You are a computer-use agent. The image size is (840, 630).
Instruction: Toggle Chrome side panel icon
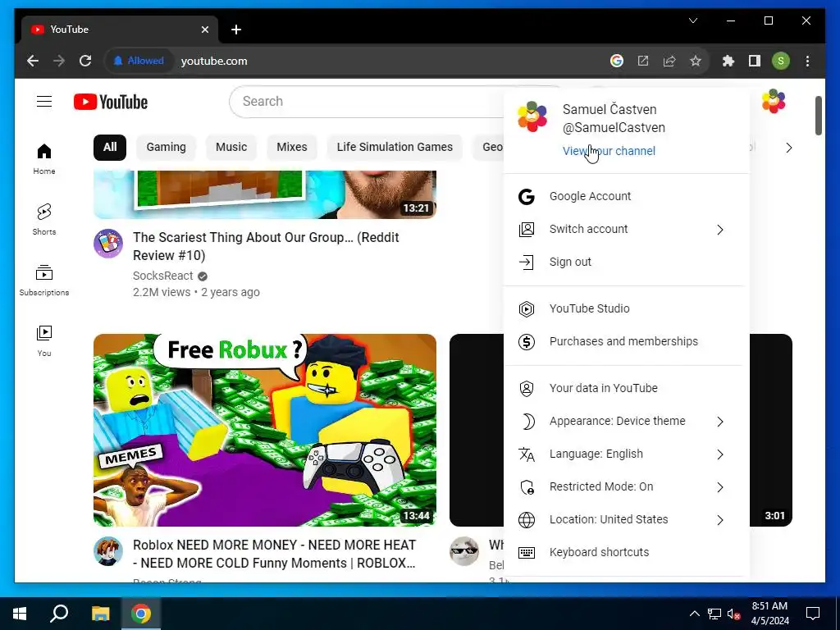[755, 61]
